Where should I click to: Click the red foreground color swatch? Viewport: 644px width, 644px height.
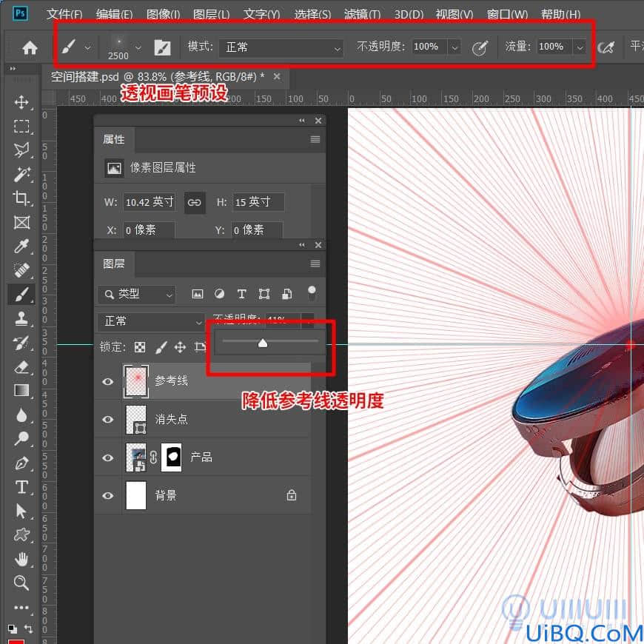coord(16,641)
